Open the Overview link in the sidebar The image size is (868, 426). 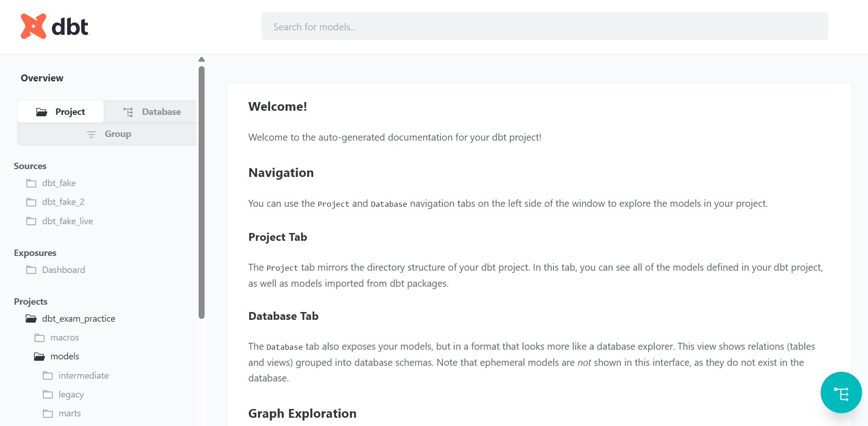click(x=42, y=78)
